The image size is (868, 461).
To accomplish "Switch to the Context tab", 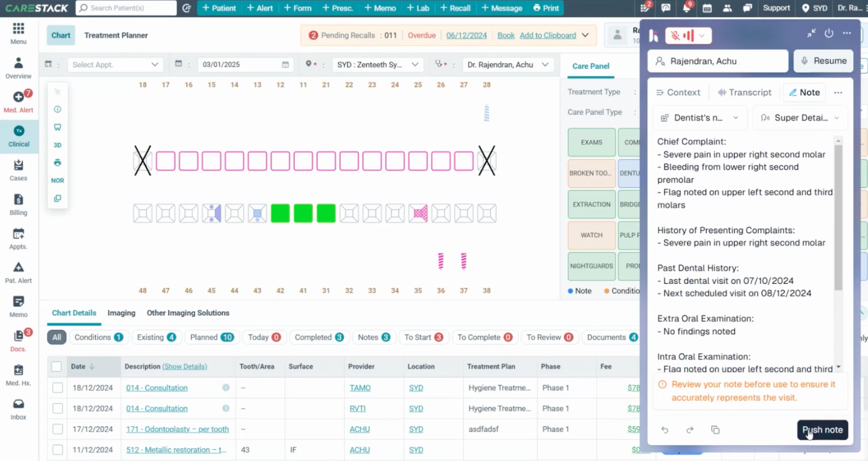I will 678,92.
